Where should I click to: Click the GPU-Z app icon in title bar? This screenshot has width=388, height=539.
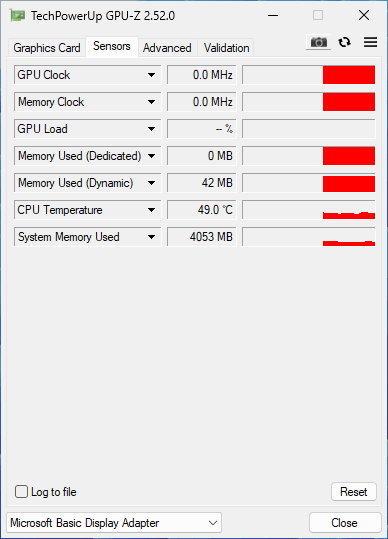point(18,15)
